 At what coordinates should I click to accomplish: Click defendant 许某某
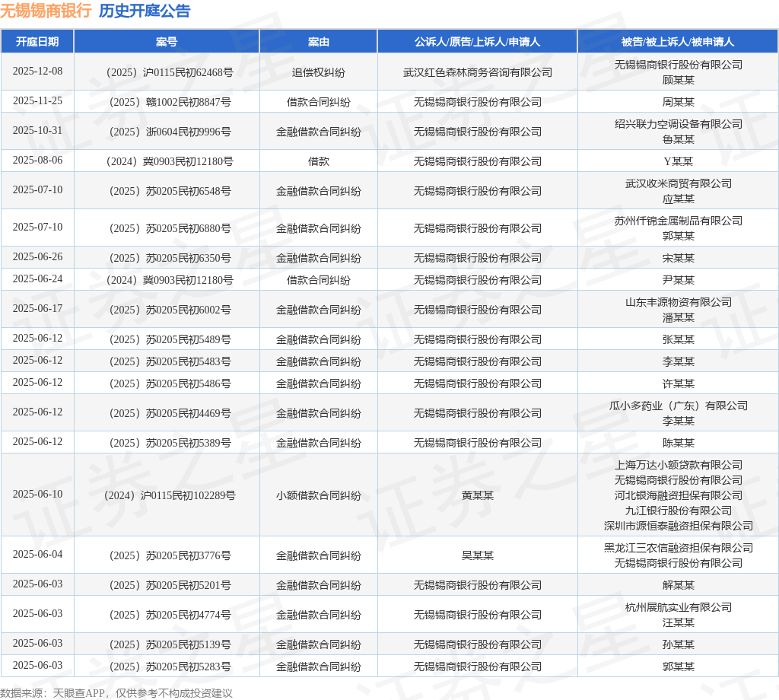click(678, 383)
